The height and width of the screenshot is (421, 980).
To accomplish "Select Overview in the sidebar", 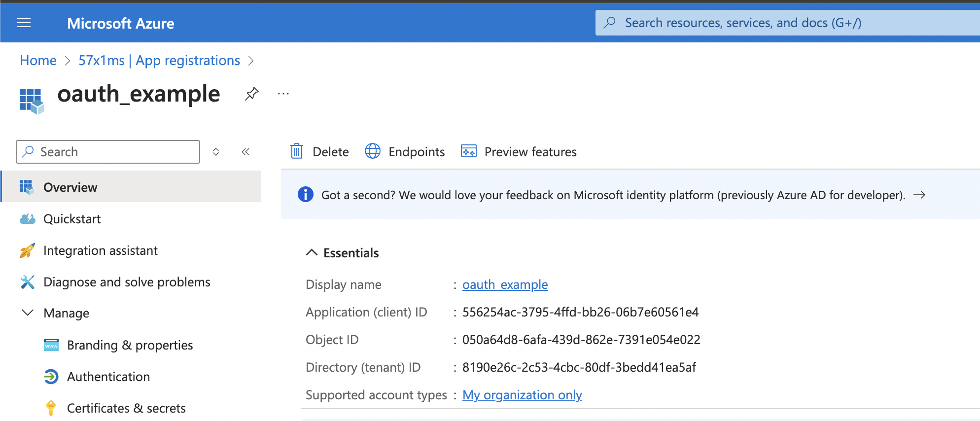I will 132,187.
